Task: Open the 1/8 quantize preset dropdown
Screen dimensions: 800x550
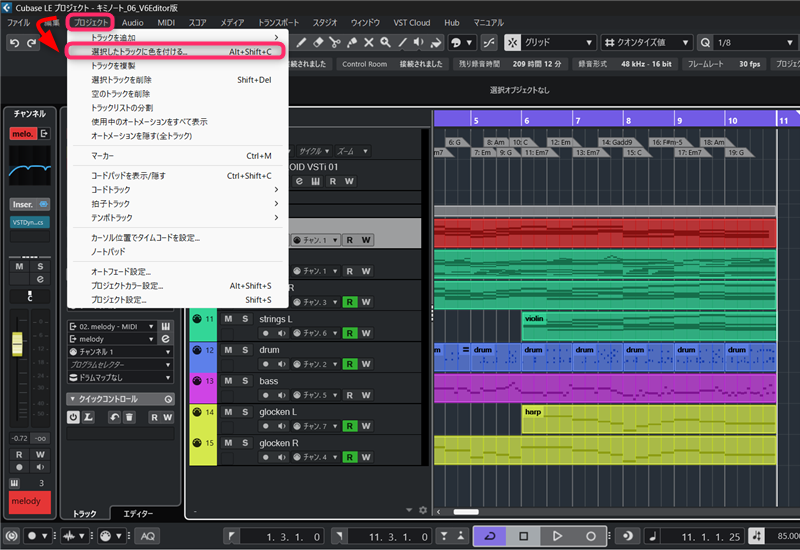Action: pyautogui.click(x=754, y=43)
